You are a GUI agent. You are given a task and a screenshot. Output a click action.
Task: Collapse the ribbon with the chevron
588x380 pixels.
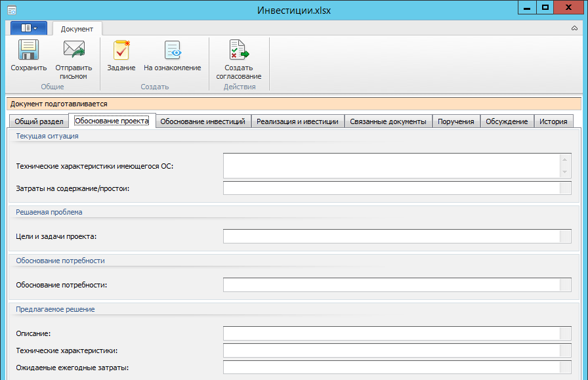pos(575,29)
